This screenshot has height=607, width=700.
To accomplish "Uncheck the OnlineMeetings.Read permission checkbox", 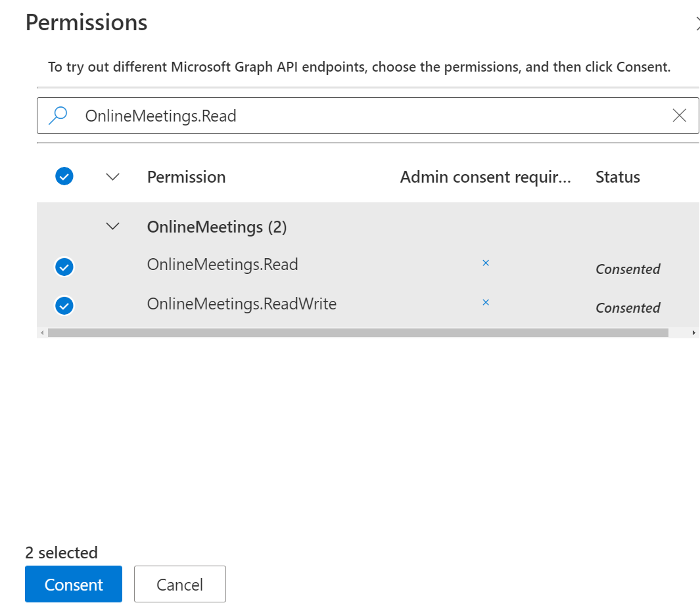I will tap(64, 267).
